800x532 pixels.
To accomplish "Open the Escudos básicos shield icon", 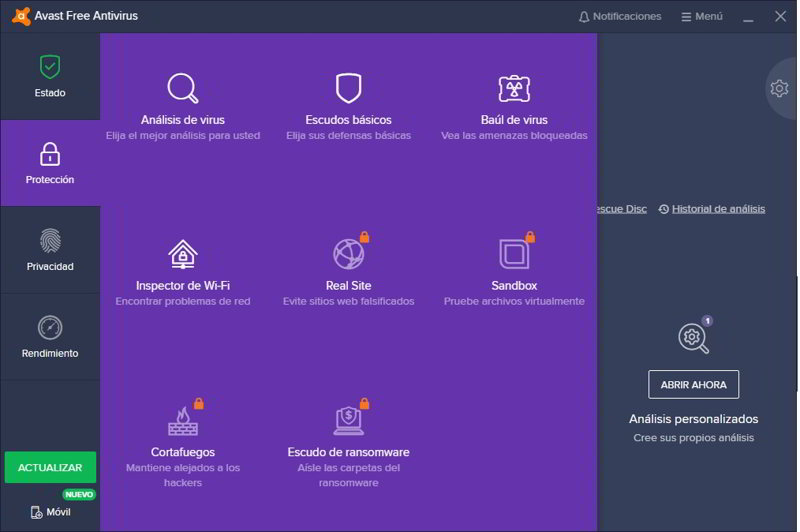I will (x=348, y=88).
